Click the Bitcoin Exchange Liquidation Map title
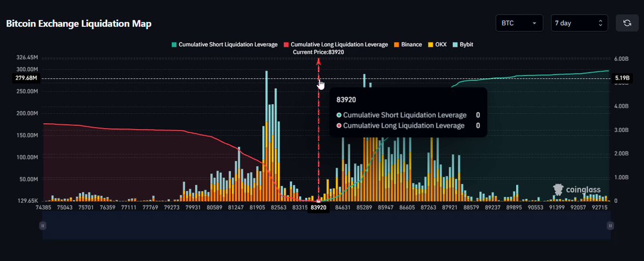644x261 pixels. click(x=79, y=24)
